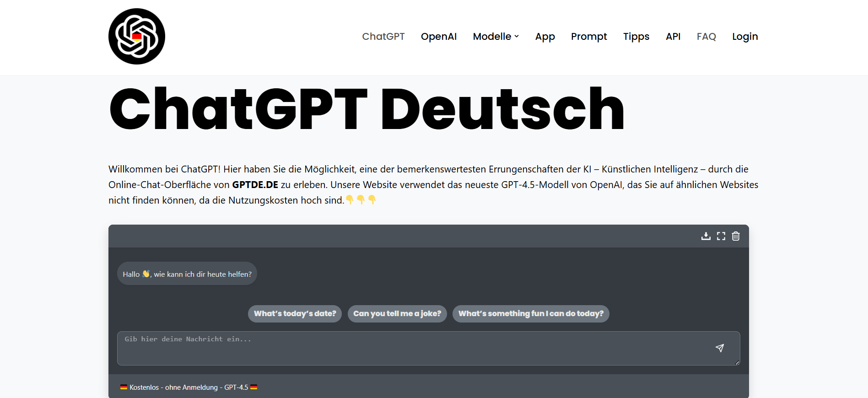
Task: Click the GPTDE.DE bold text
Action: [255, 185]
